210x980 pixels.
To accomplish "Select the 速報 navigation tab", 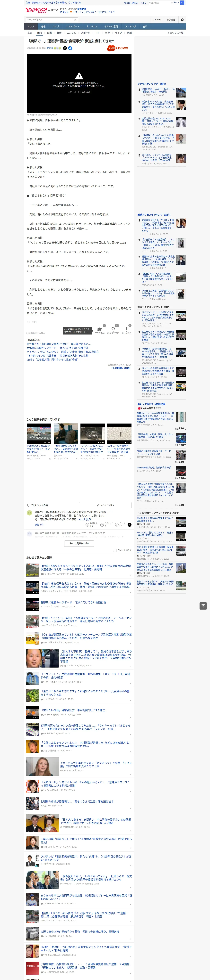I will pyautogui.click(x=43, y=27).
